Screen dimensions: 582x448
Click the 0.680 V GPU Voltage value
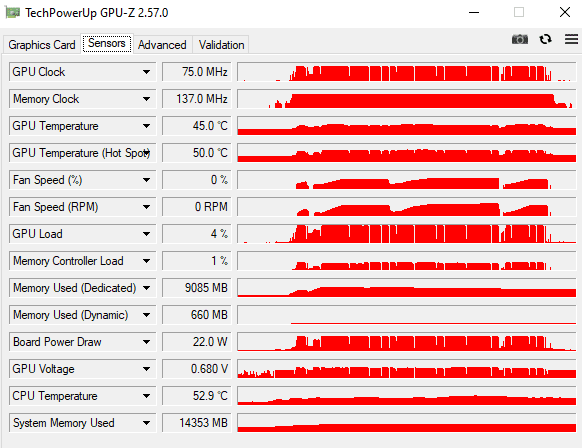coord(197,369)
